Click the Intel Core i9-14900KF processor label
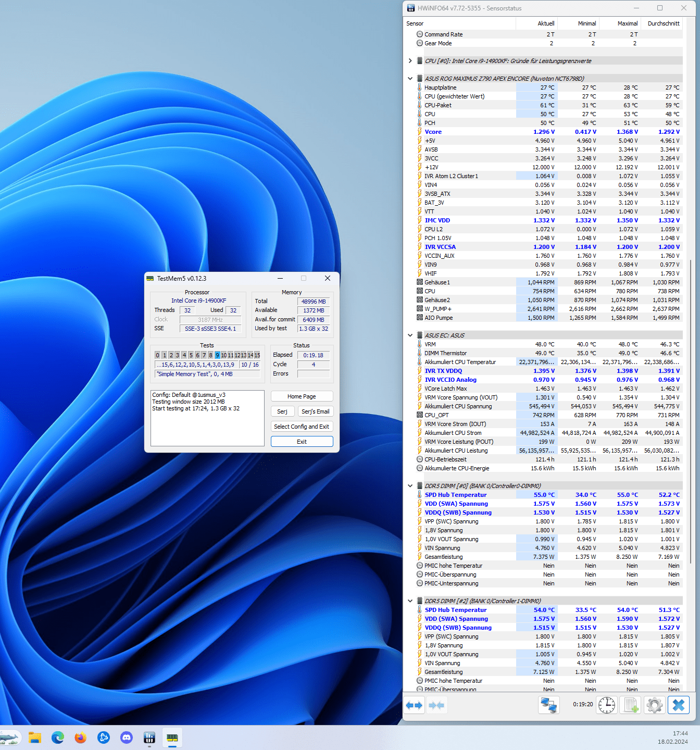Screen dimensions: 700x750 point(198,301)
